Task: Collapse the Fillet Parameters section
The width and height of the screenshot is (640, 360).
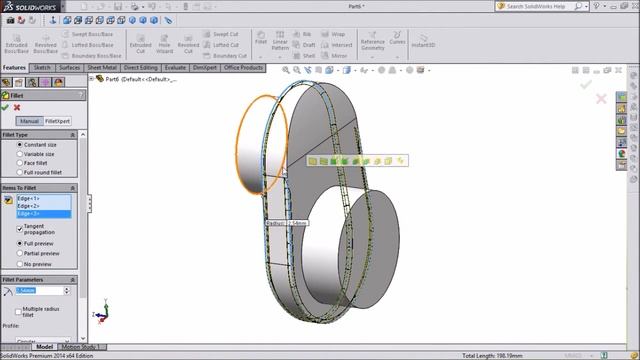Action: tap(73, 280)
